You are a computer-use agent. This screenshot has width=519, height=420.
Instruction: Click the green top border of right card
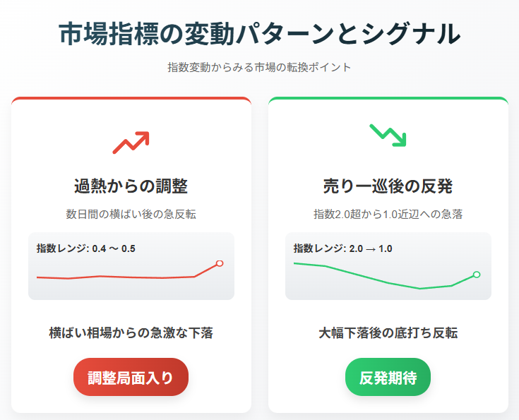click(x=388, y=98)
